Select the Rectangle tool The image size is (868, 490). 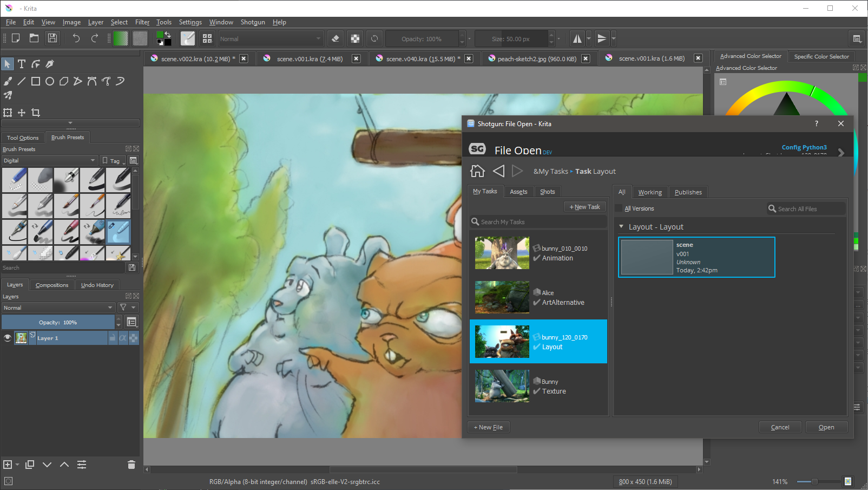[36, 81]
